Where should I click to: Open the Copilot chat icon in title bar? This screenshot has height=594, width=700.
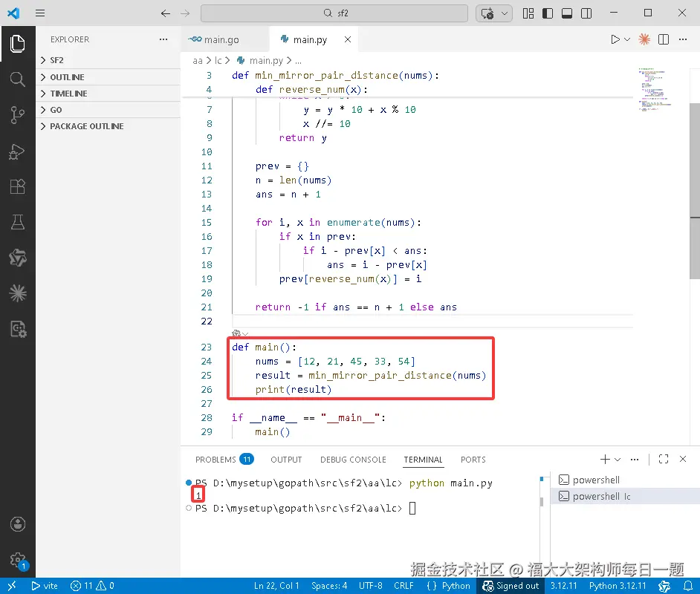pos(487,13)
